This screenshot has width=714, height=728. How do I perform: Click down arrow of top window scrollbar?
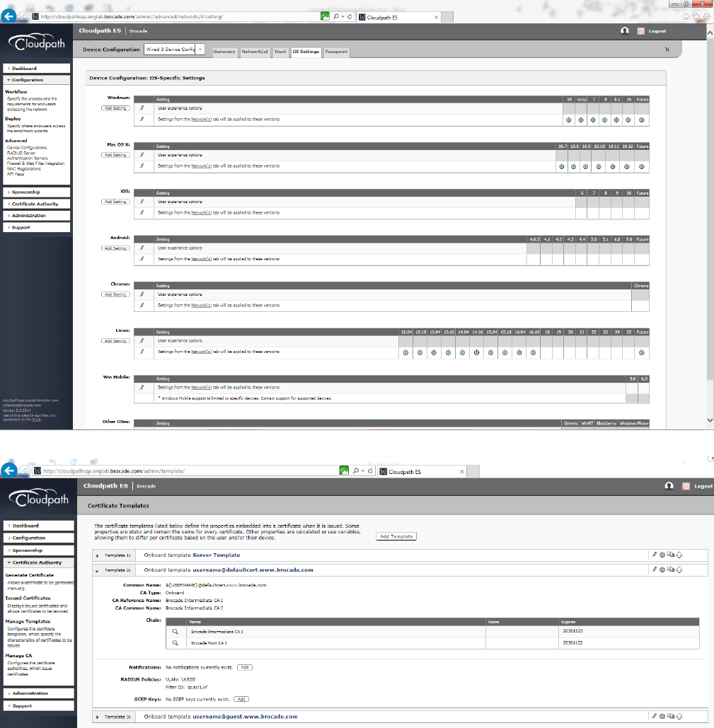pyautogui.click(x=710, y=420)
